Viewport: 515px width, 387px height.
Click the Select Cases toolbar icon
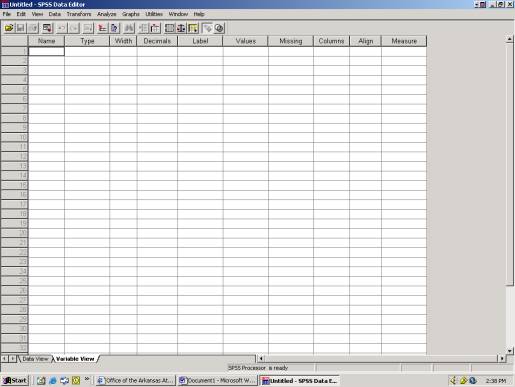193,28
